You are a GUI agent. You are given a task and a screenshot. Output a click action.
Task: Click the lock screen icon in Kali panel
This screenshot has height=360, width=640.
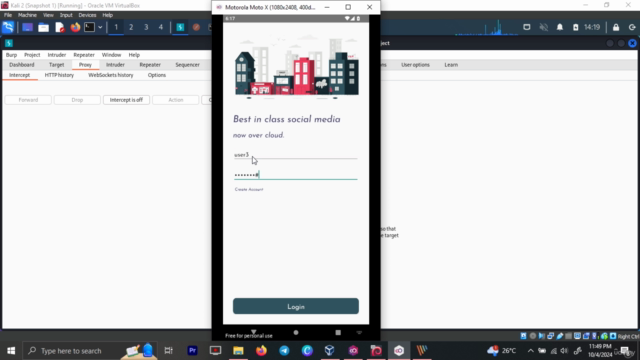click(616, 27)
